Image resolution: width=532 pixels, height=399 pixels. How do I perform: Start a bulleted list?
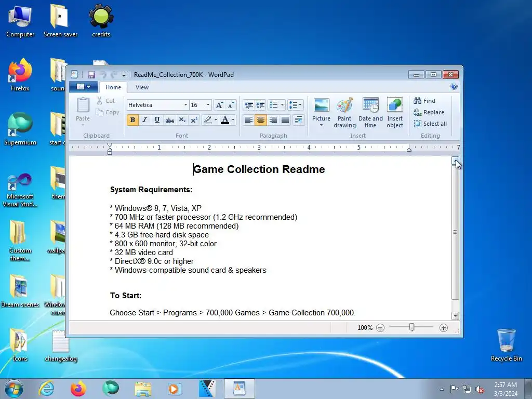[x=274, y=105]
